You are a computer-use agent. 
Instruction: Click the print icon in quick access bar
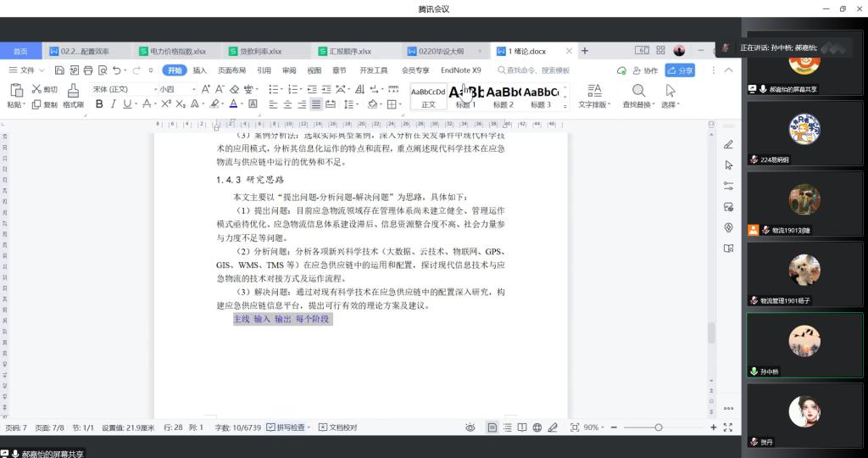pos(87,70)
